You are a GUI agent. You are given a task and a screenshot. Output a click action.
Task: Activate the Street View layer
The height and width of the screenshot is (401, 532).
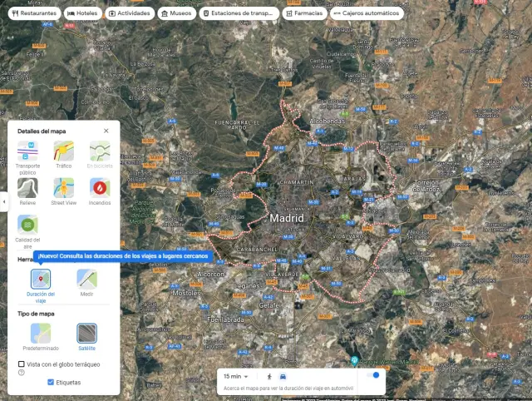point(64,188)
